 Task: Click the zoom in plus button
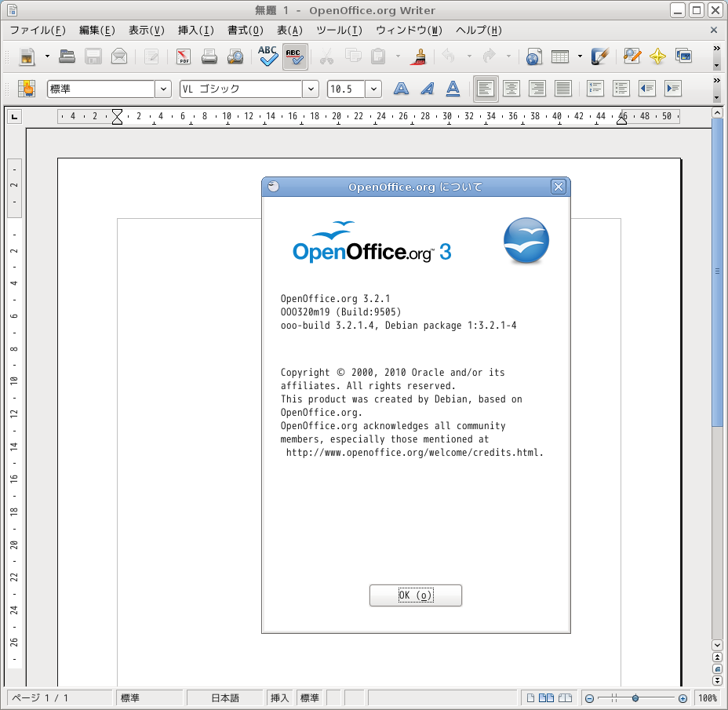click(x=682, y=698)
